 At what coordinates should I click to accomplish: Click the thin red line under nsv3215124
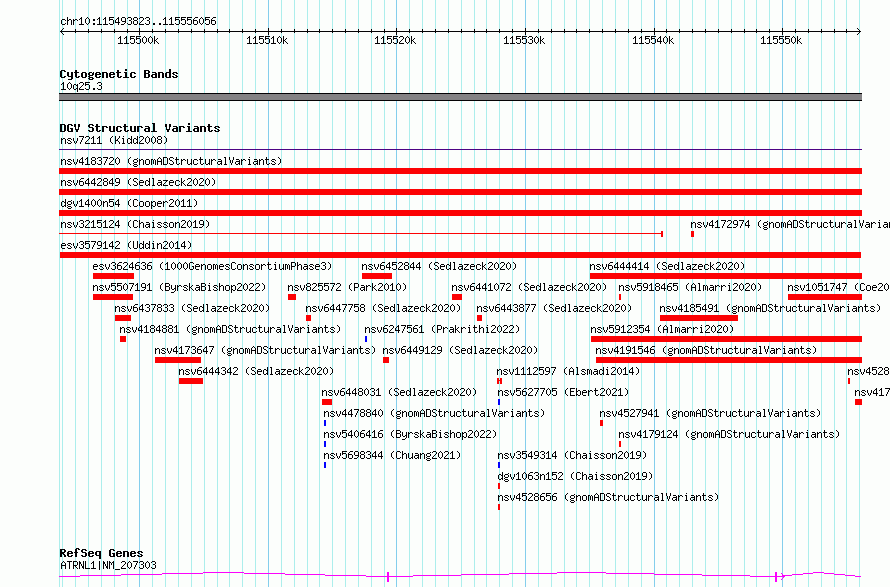[x=361, y=233]
